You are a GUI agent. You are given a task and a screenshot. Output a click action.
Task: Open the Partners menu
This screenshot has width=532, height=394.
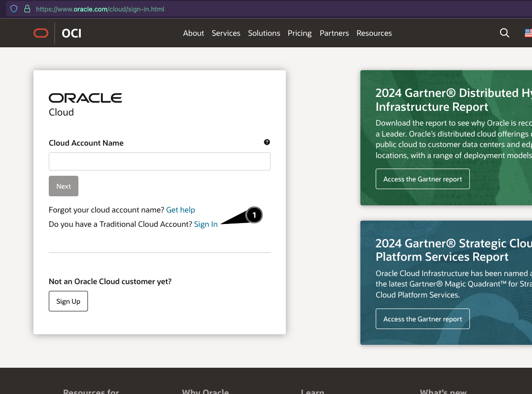click(334, 33)
